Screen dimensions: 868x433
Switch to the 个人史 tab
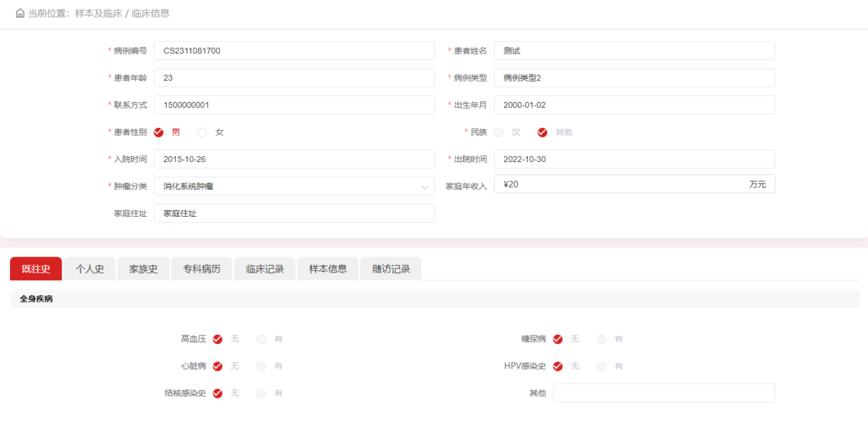pos(90,269)
